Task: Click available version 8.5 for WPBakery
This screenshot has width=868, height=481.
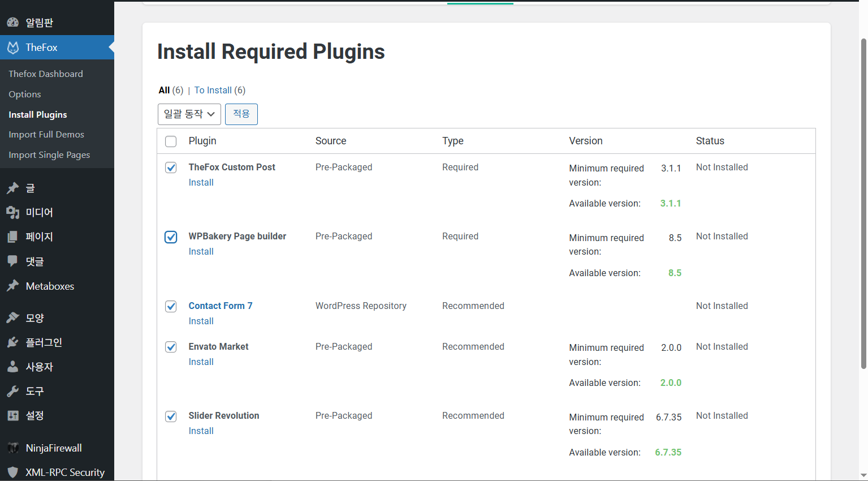Action: (x=675, y=273)
